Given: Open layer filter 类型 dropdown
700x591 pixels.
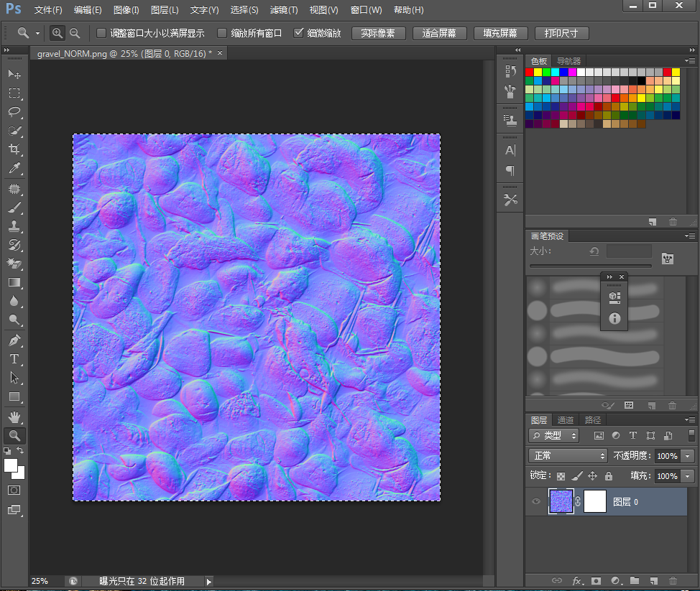Looking at the screenshot, I should (x=553, y=435).
